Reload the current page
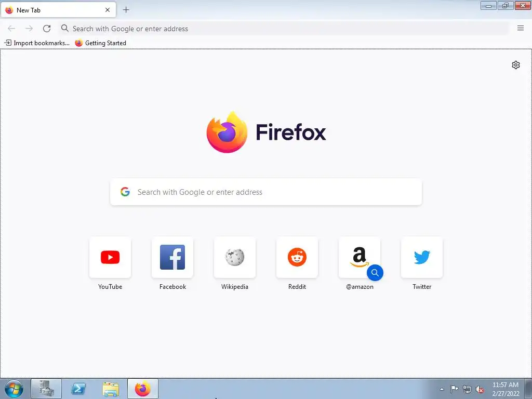The height and width of the screenshot is (399, 532). (47, 29)
